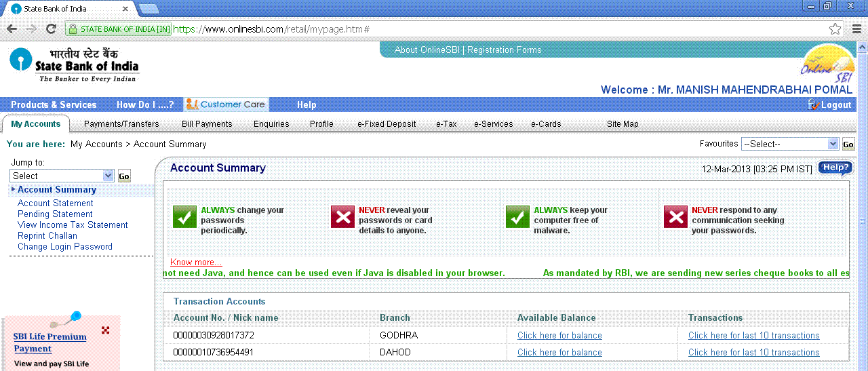Expand the Jump to Select dropdown
868x371 pixels.
(62, 176)
